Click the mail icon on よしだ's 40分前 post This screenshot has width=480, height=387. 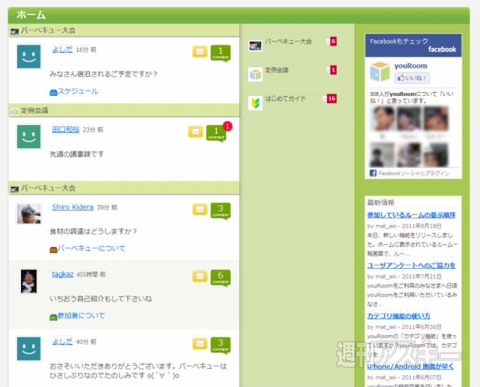coord(200,344)
